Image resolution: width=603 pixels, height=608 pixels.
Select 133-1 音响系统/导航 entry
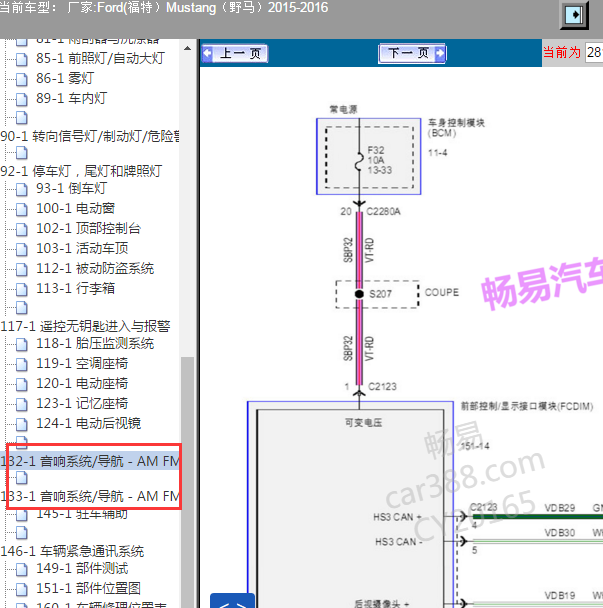[90, 496]
